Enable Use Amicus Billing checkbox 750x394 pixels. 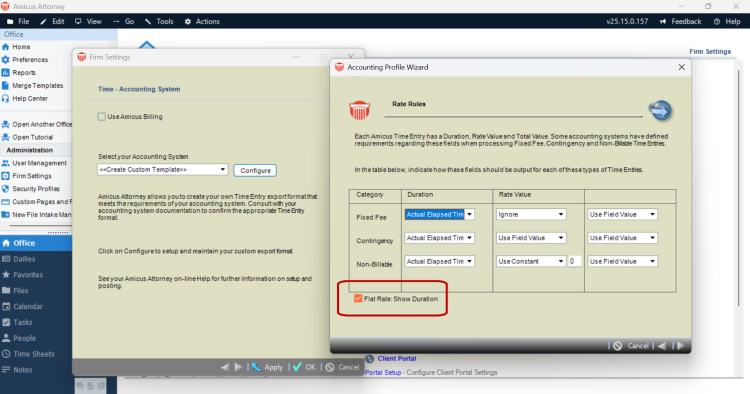101,117
